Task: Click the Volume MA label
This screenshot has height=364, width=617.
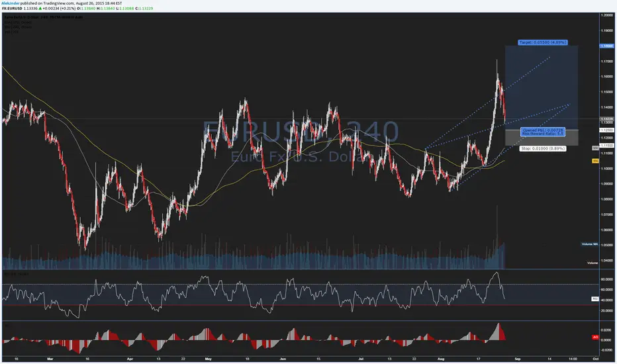Action: (589, 244)
